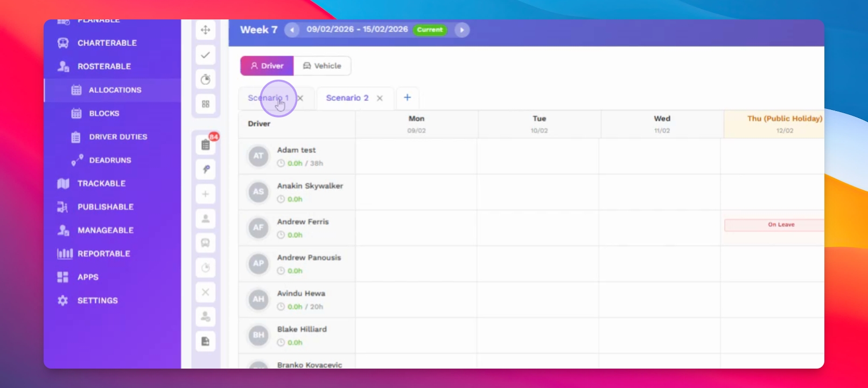Click the grid view tool icon

click(205, 104)
